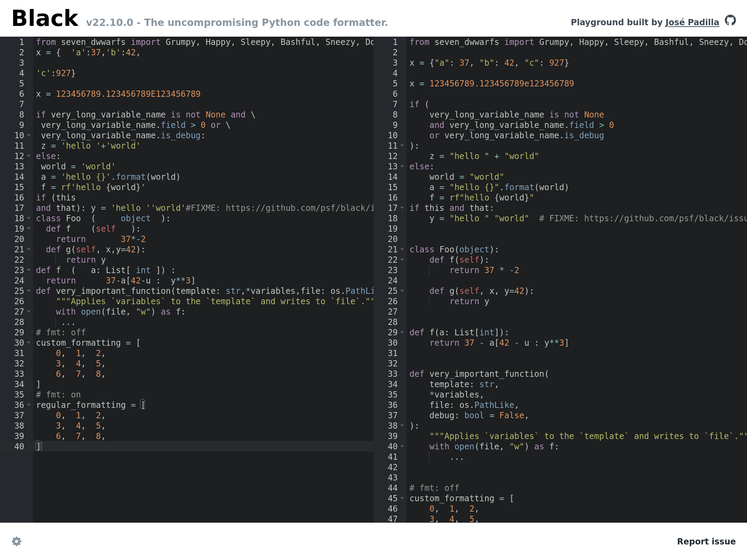747x560 pixels.
Task: Open the GitHub repository icon
Action: coord(730,20)
